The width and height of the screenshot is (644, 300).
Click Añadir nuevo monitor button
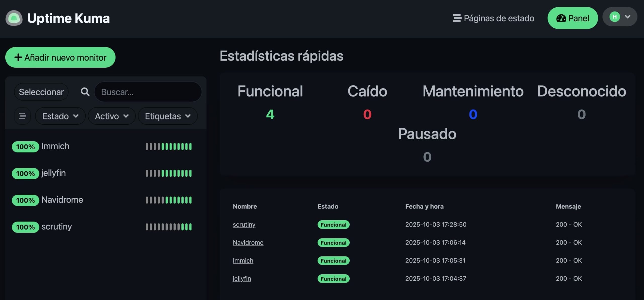[60, 57]
